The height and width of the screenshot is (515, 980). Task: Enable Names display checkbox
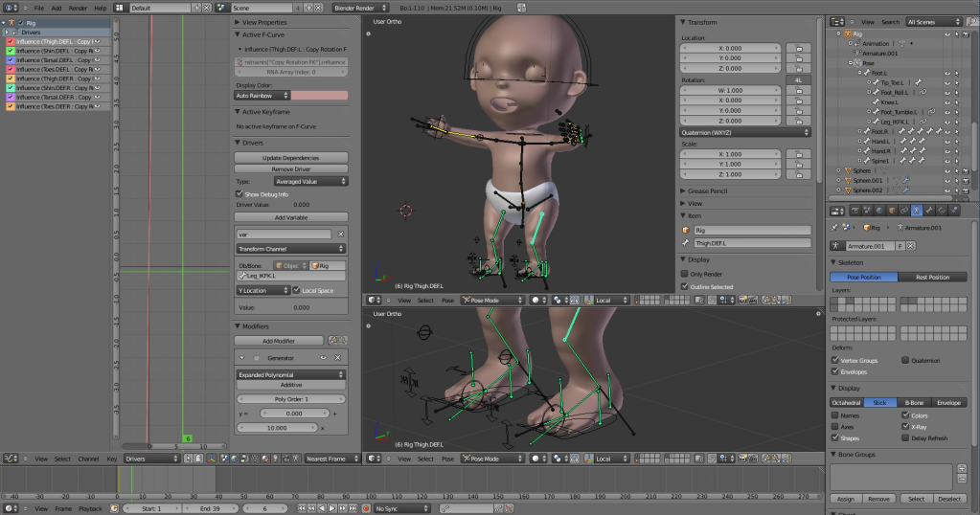coord(835,415)
